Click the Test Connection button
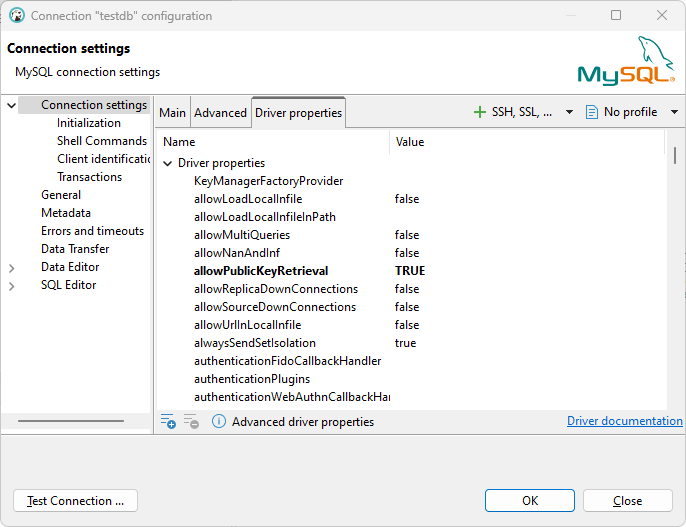Viewport: 686px width, 527px height. 76,501
